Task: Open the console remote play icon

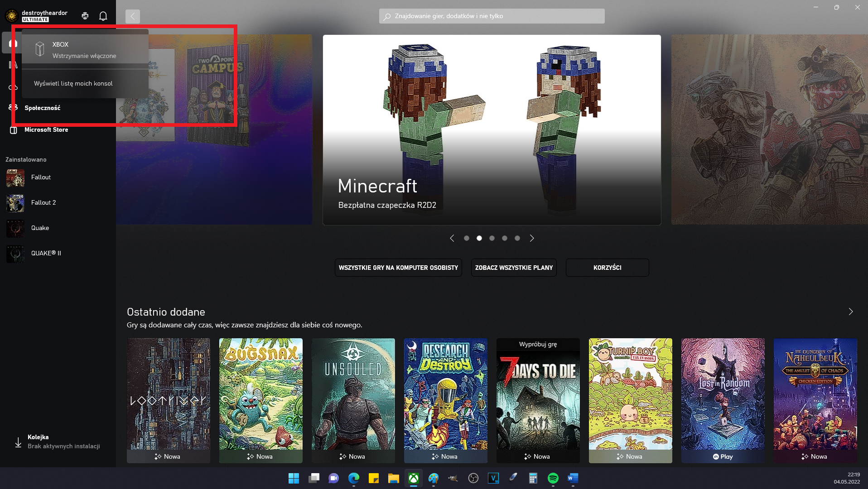Action: (85, 16)
